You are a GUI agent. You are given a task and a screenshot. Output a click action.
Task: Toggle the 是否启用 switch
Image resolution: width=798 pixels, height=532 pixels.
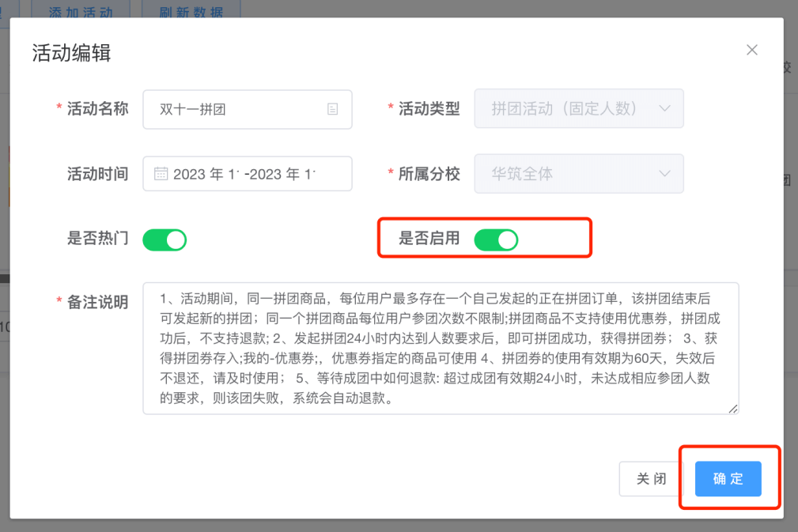496,240
